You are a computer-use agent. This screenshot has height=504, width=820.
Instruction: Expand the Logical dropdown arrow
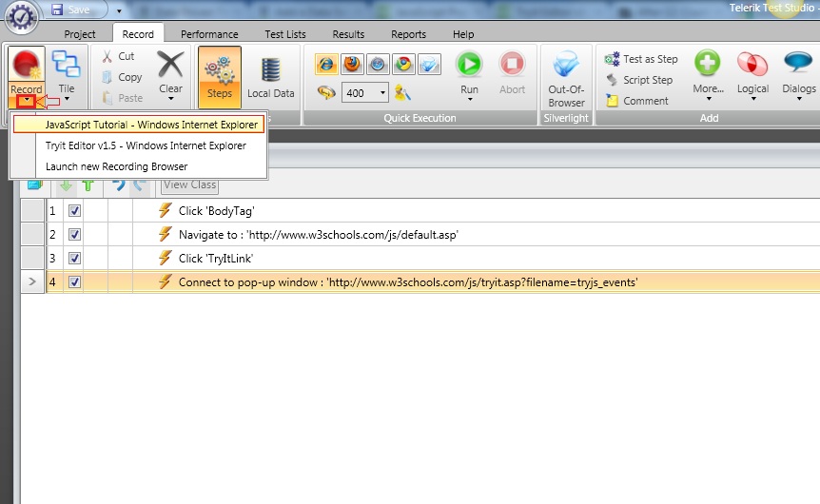point(753,99)
